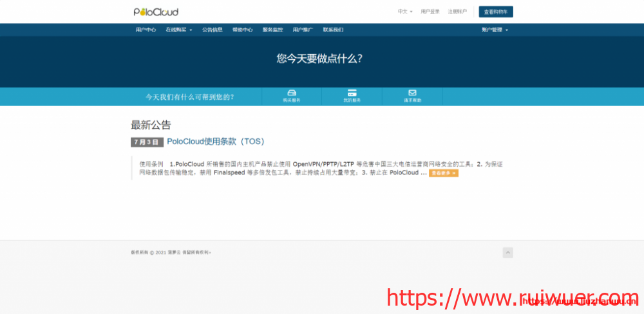Open 用户中心 in the navigation bar
The height and width of the screenshot is (314, 644).
(x=146, y=30)
